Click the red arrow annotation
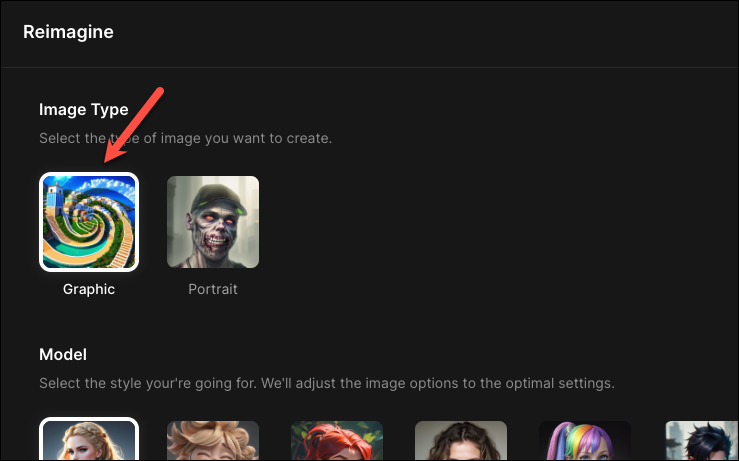The height and width of the screenshot is (461, 739). pos(133,125)
